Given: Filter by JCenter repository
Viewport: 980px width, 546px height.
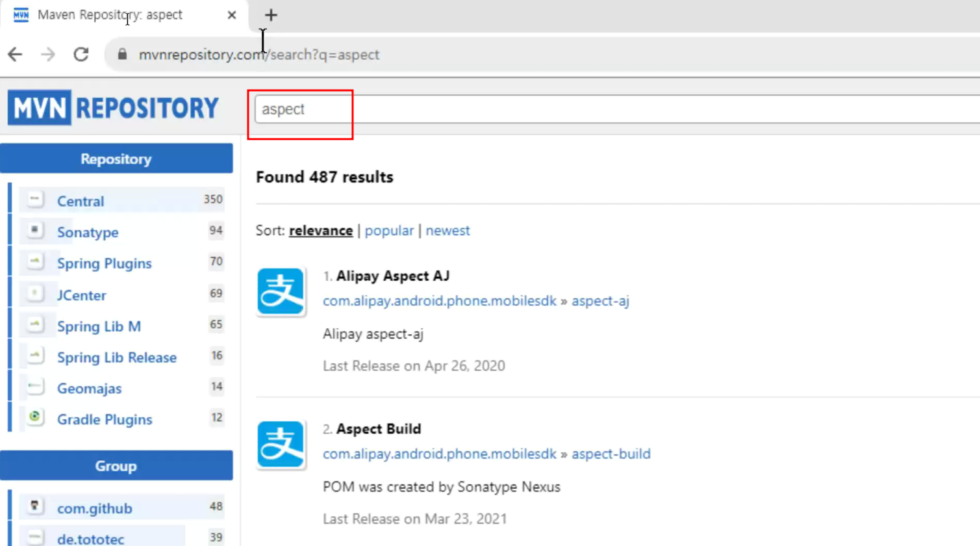Looking at the screenshot, I should pyautogui.click(x=82, y=295).
